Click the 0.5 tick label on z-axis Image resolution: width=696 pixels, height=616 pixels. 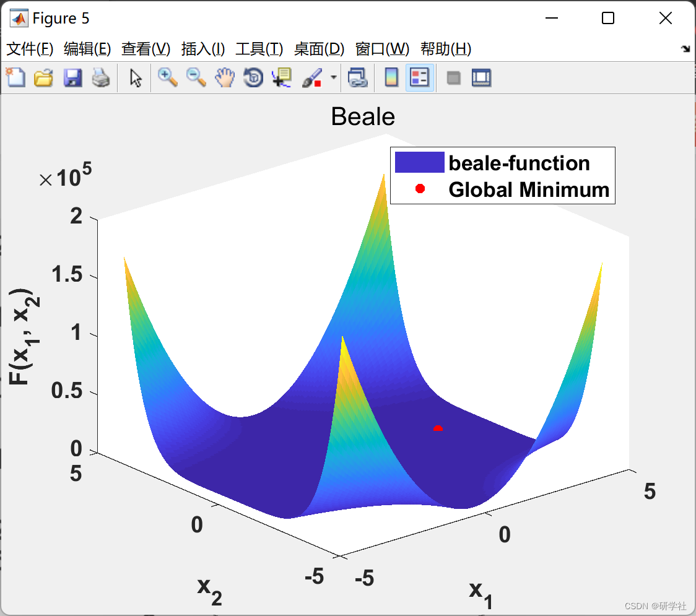click(67, 391)
